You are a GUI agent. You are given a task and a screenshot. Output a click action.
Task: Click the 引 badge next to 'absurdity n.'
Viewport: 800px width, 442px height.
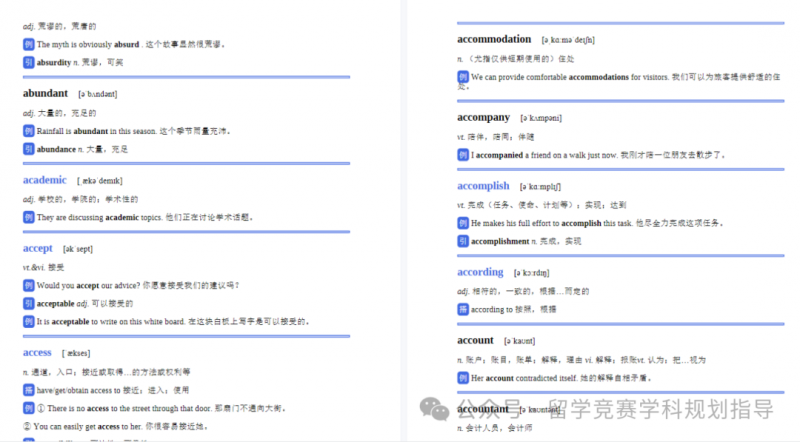(x=29, y=62)
